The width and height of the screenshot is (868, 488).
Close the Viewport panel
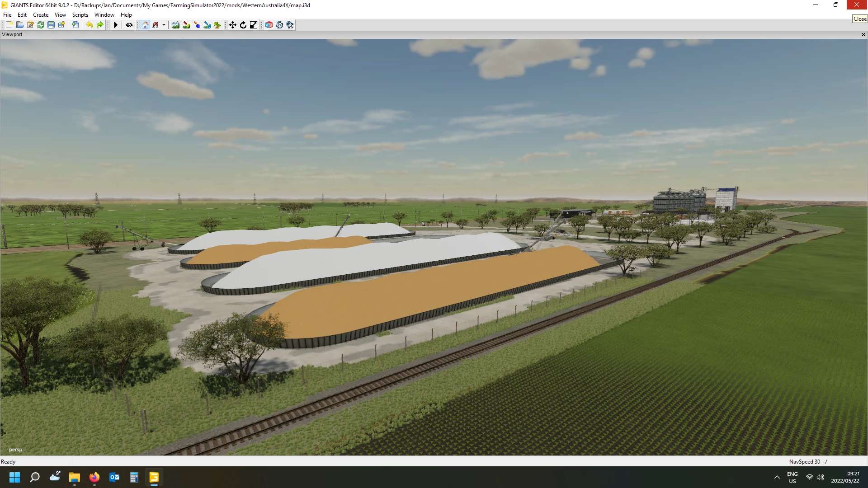click(863, 34)
